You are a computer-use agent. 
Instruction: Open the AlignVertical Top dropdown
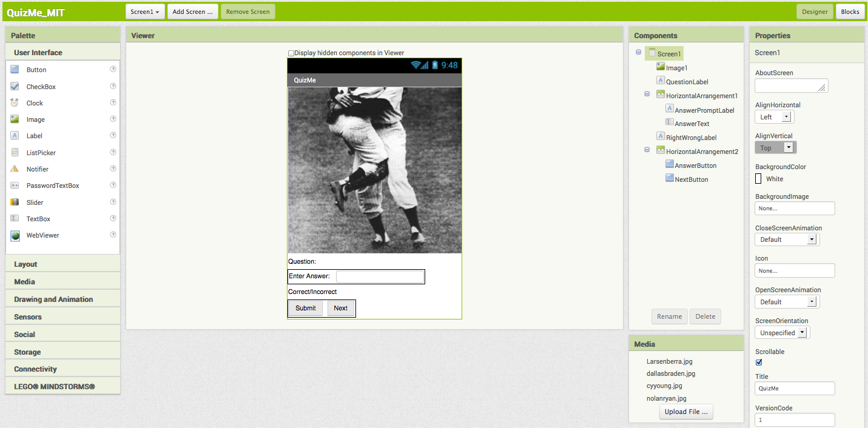776,147
